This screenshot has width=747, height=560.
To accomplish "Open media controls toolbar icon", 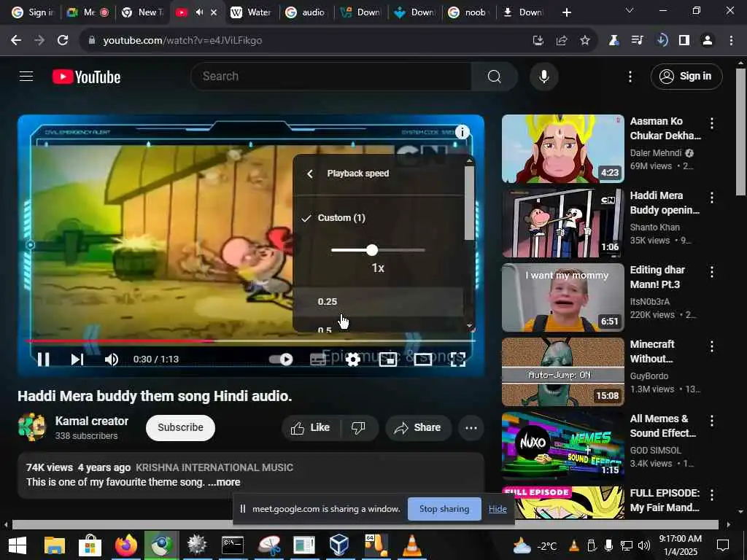I will coord(637,41).
